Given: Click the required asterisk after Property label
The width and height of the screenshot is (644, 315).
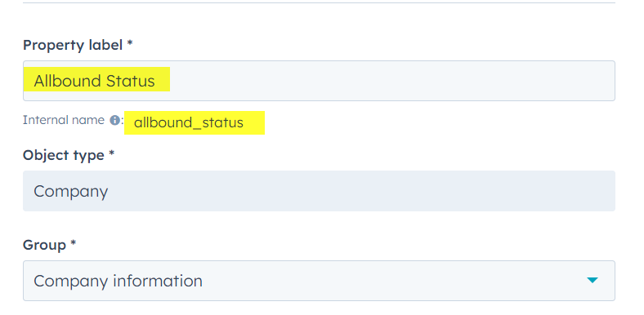Looking at the screenshot, I should tap(130, 43).
